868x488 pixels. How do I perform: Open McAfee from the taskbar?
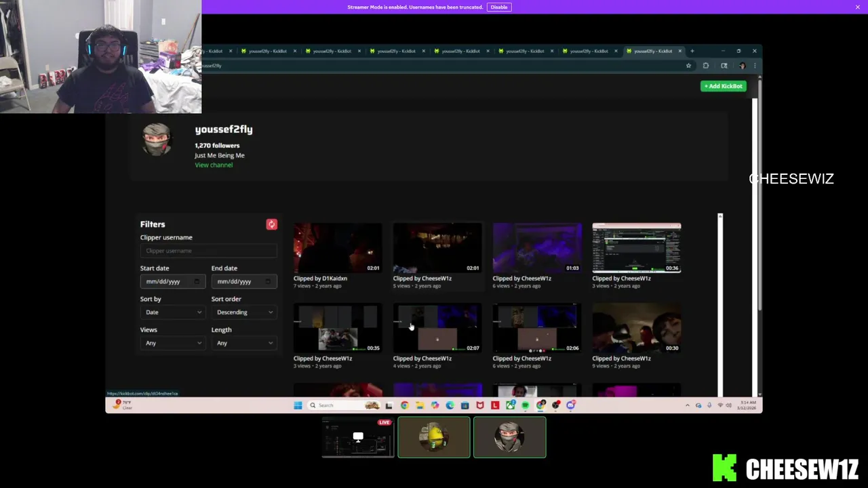[x=480, y=405]
